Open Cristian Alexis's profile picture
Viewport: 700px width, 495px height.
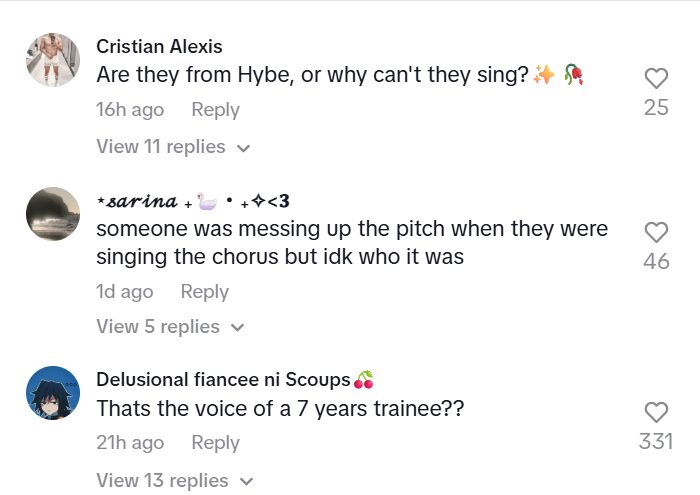click(52, 59)
